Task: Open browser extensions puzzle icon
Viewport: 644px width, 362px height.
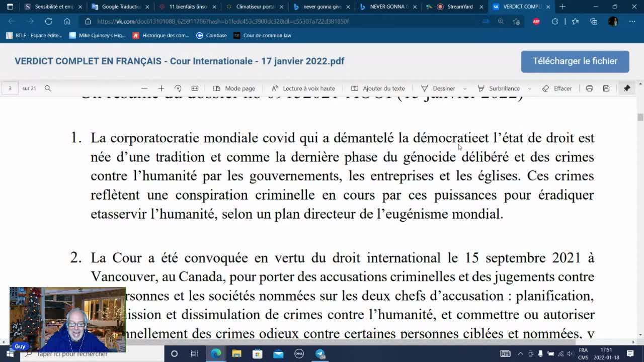Action: tap(555, 22)
